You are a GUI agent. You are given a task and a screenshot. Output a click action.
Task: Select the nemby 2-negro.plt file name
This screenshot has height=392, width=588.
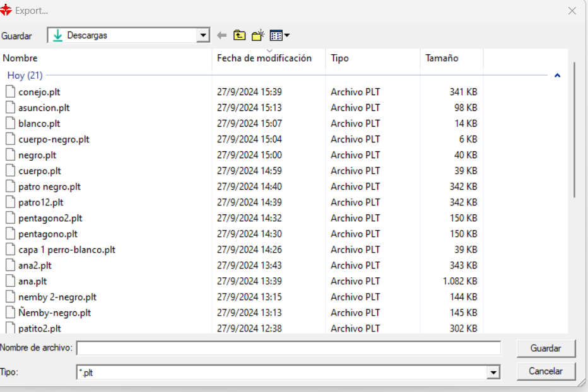tap(57, 297)
